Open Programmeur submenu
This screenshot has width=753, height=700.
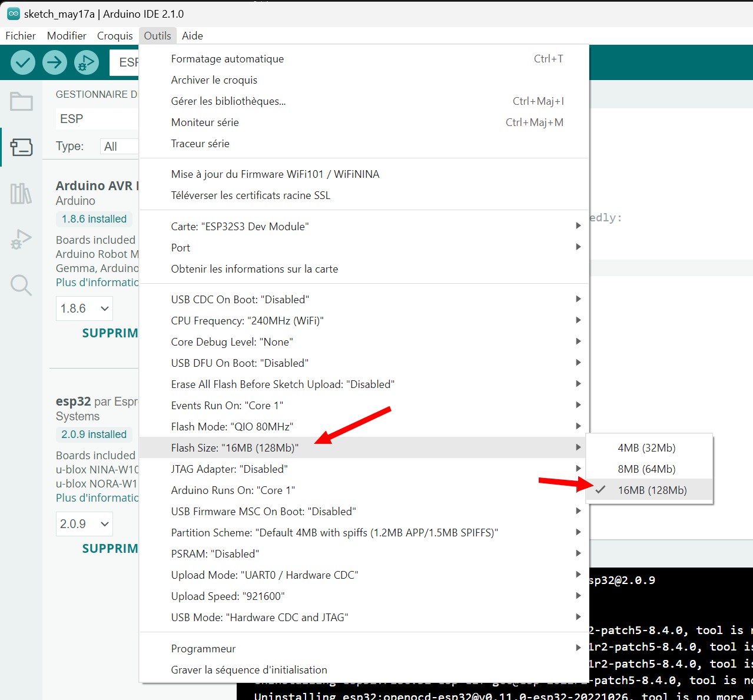[x=364, y=649]
